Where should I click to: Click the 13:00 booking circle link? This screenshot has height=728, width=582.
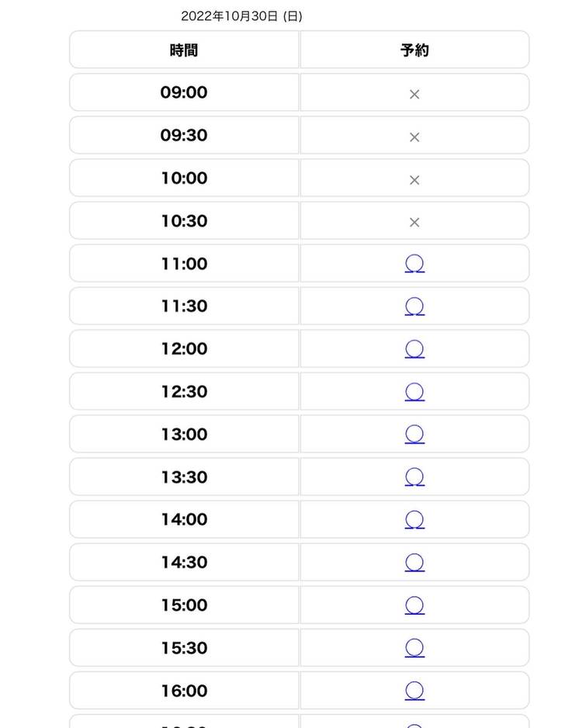point(414,435)
